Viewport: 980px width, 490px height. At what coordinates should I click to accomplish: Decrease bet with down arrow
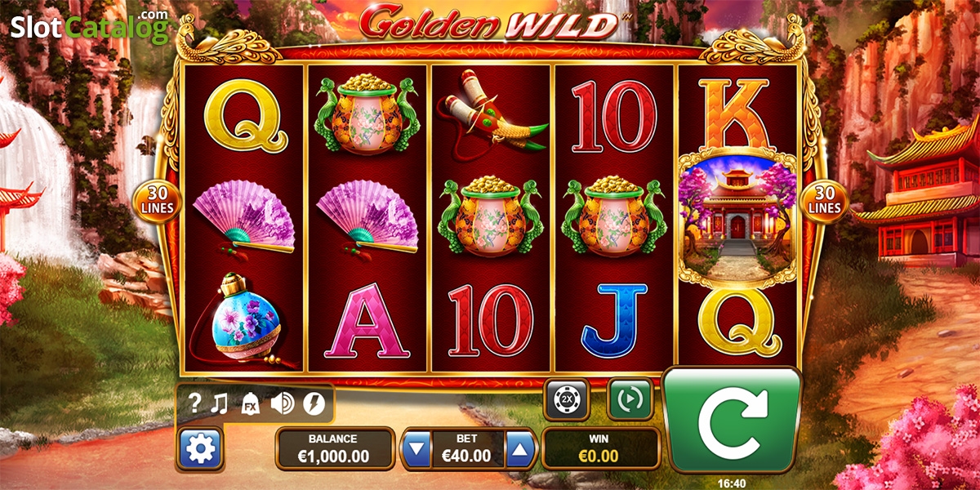coord(417,448)
